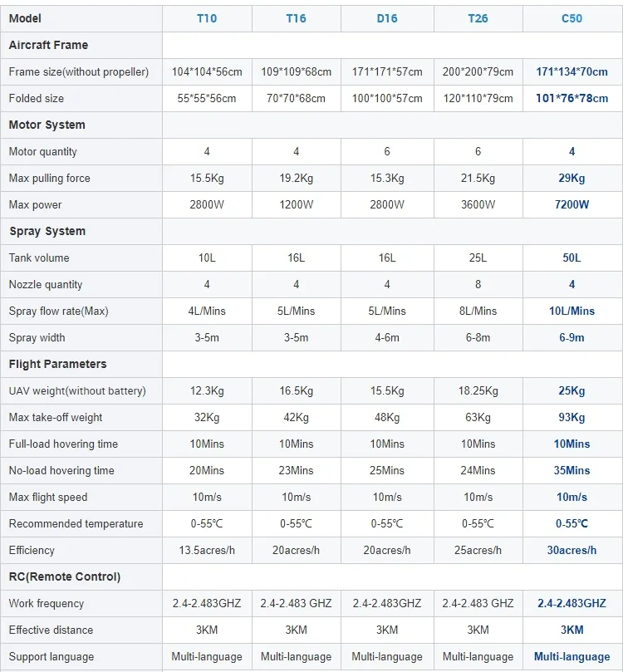Select the Spray System section row

coord(47,231)
